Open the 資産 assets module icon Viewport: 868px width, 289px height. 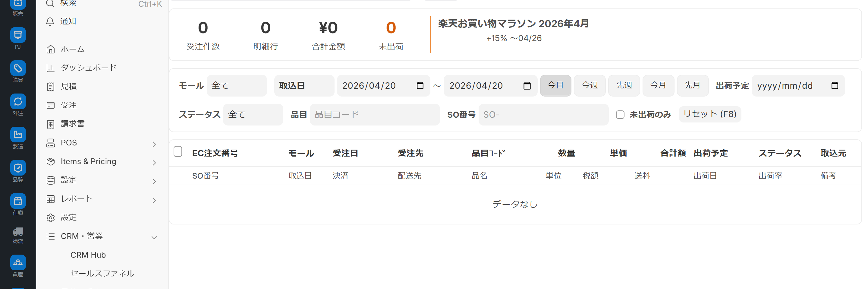[x=18, y=262]
